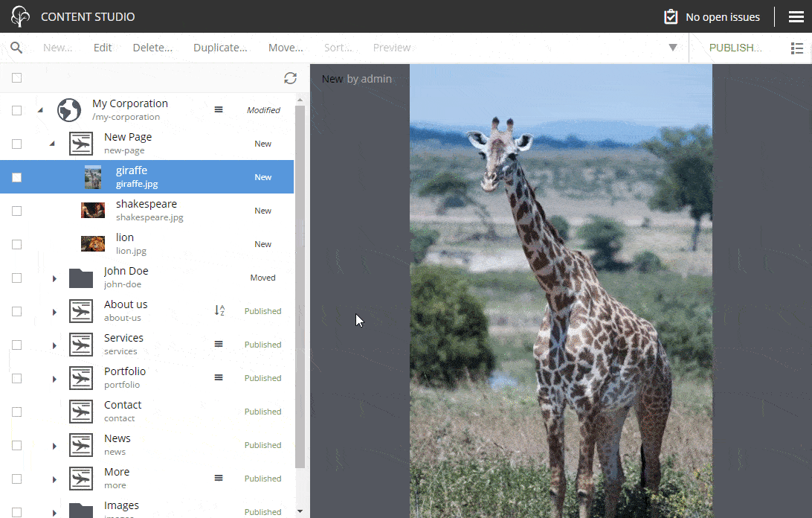
Task: Click the Delete... button
Action: tap(152, 48)
